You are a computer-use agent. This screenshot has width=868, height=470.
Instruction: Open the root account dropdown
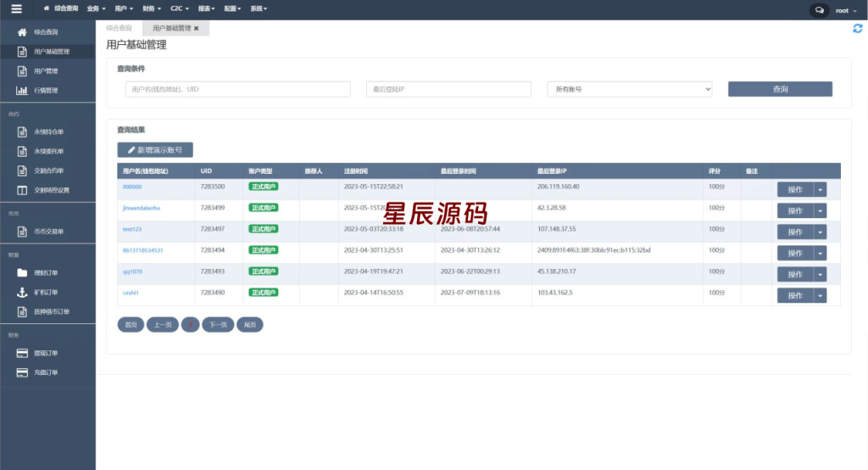tap(847, 10)
